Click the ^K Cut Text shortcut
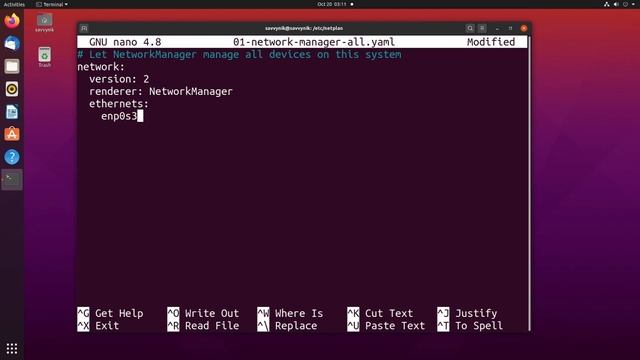 pos(380,313)
